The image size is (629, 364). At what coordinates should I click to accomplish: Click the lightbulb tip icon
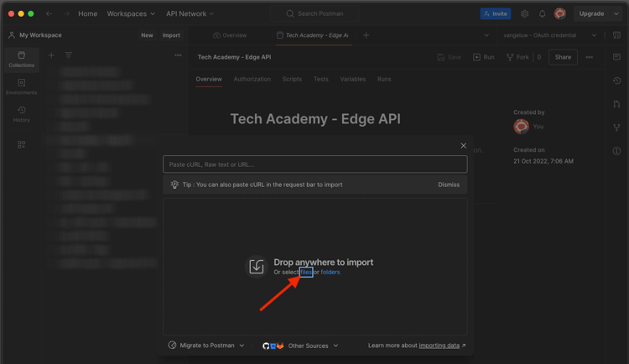pyautogui.click(x=174, y=185)
